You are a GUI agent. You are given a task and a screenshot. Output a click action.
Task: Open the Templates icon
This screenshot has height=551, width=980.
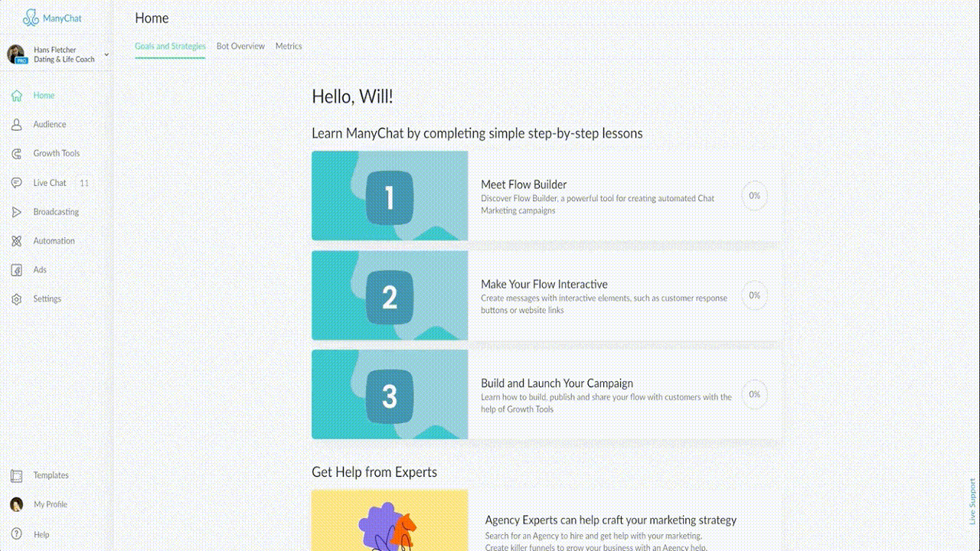pos(17,476)
